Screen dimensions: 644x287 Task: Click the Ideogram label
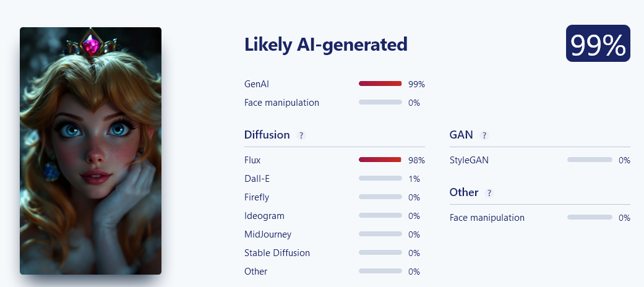[x=264, y=216]
